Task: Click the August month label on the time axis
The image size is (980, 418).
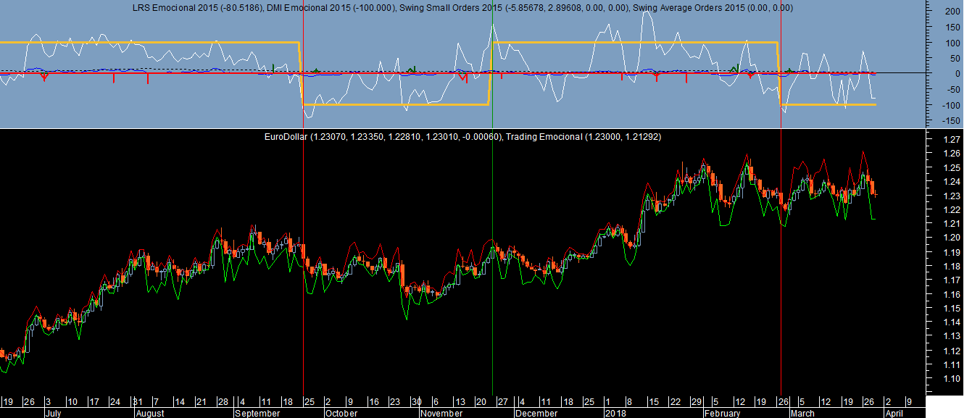Action: tap(151, 413)
